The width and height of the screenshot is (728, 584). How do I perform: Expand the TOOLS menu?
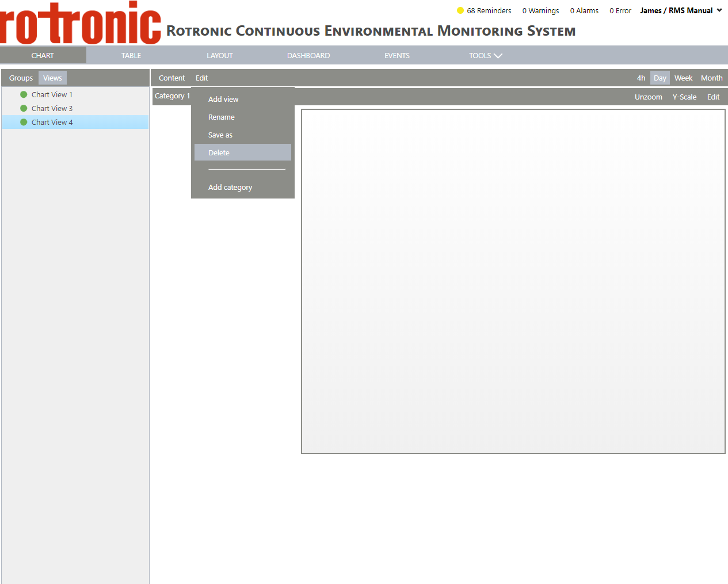coord(485,55)
